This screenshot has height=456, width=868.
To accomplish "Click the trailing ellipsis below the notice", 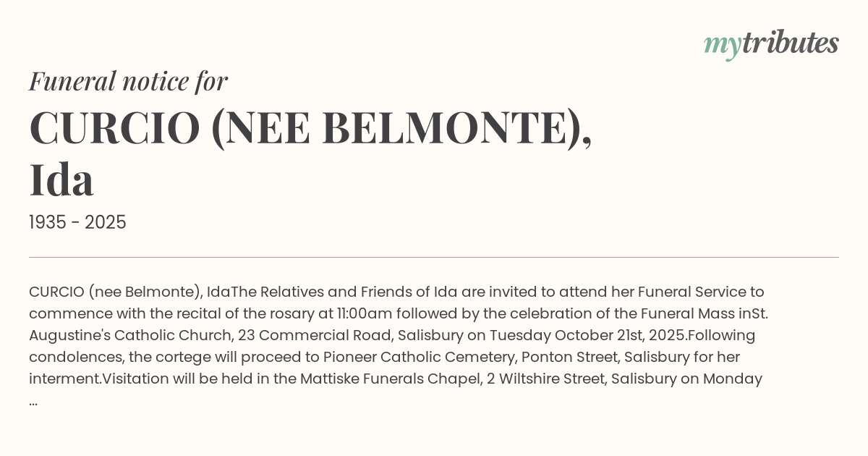I will 33,401.
